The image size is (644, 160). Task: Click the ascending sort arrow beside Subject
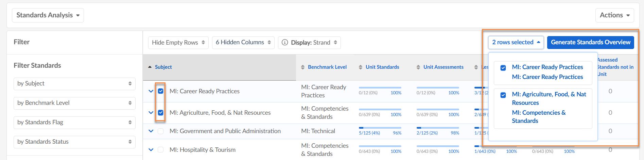(x=150, y=67)
